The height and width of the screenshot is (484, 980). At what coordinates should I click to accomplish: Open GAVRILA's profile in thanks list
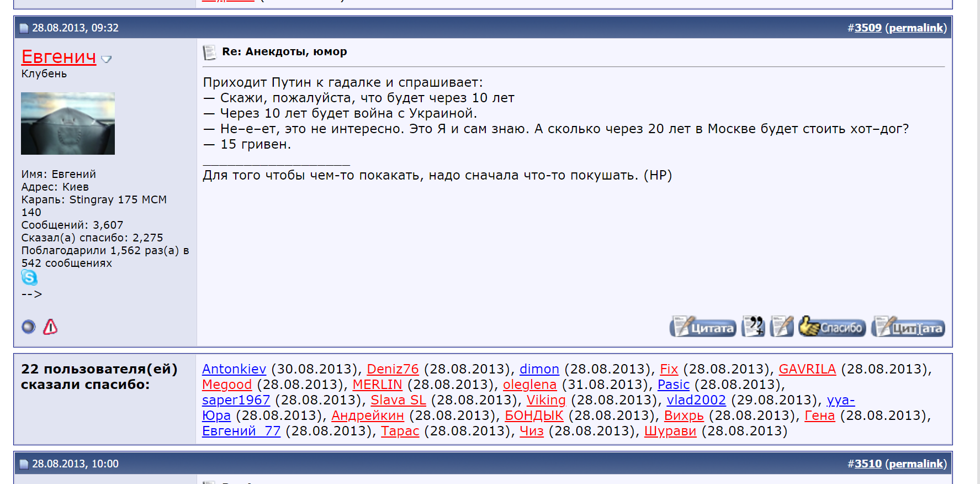[807, 369]
